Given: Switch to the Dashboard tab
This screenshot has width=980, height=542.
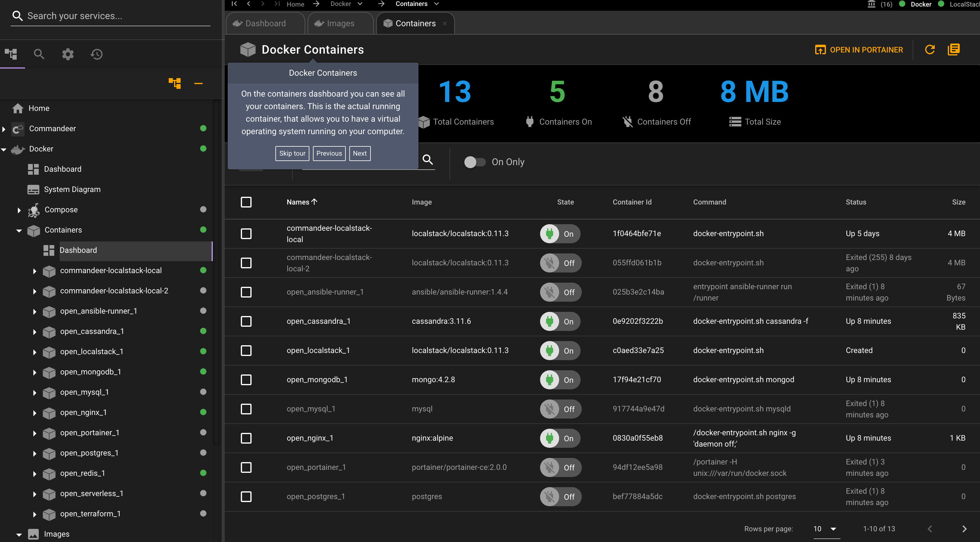Looking at the screenshot, I should pyautogui.click(x=265, y=23).
